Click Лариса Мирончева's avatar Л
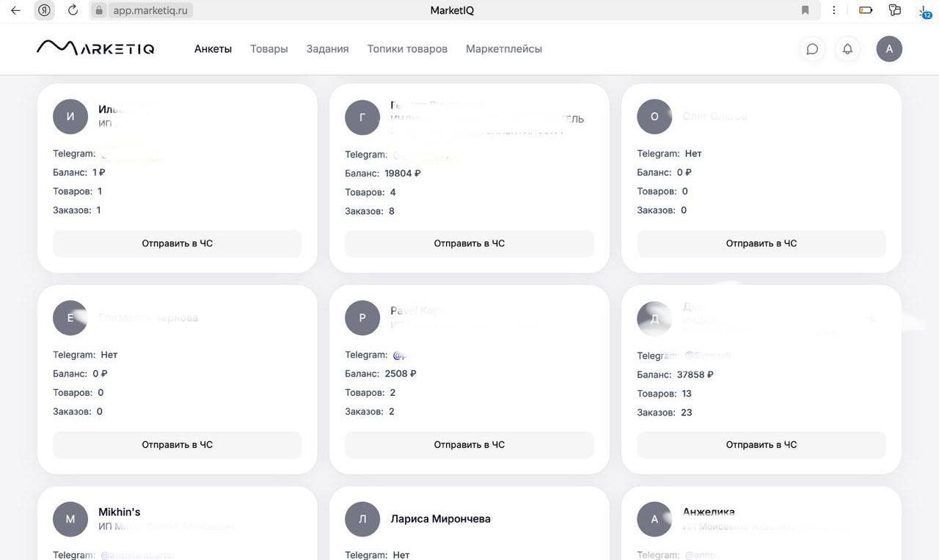This screenshot has height=560, width=939. [x=362, y=519]
